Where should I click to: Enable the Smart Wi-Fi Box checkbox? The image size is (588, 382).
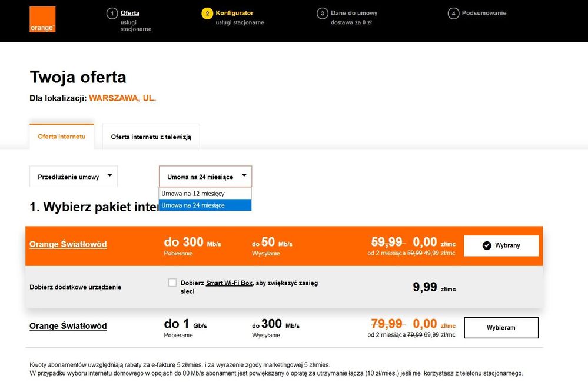pos(172,283)
